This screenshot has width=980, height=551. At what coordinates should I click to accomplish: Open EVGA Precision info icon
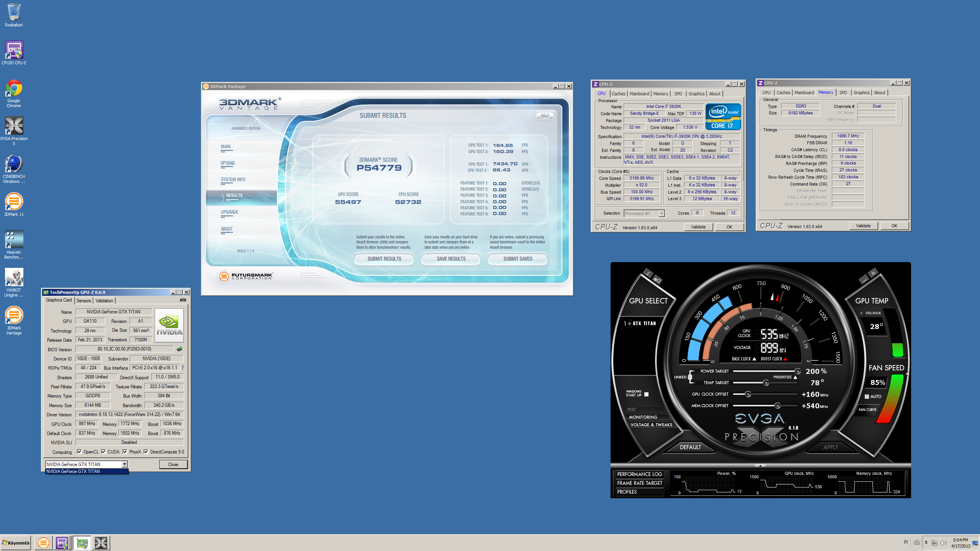pos(648,273)
